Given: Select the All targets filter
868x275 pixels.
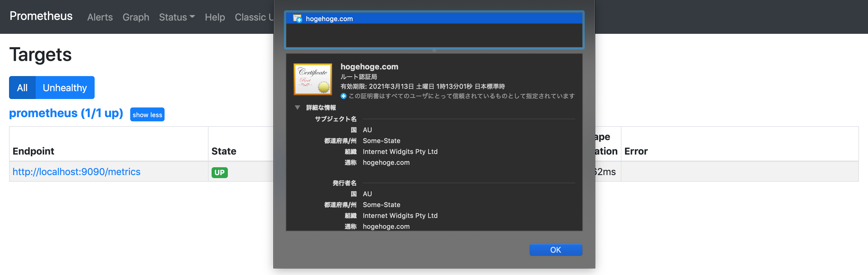Looking at the screenshot, I should click(x=22, y=88).
